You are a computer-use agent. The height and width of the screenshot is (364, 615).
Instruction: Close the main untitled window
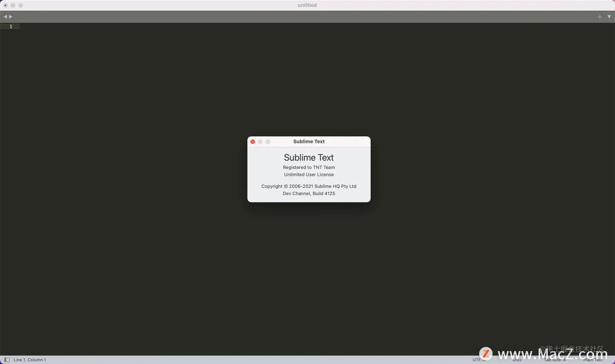[5, 5]
